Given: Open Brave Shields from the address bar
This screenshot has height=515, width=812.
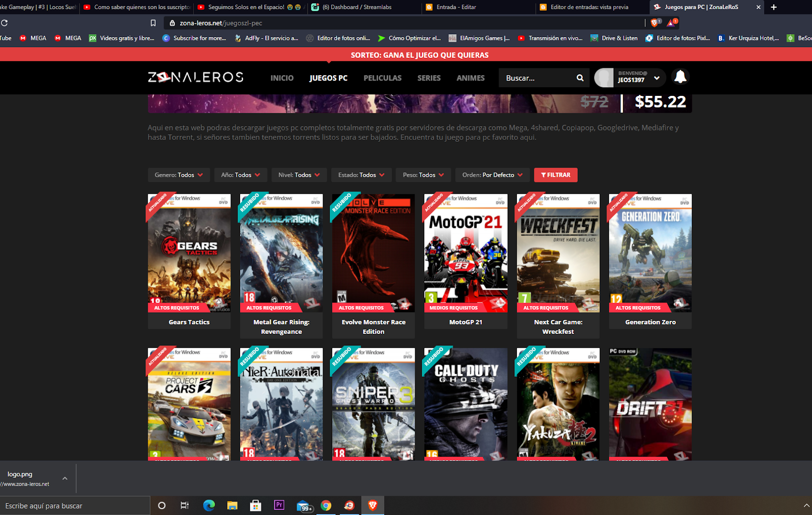Looking at the screenshot, I should pyautogui.click(x=655, y=22).
